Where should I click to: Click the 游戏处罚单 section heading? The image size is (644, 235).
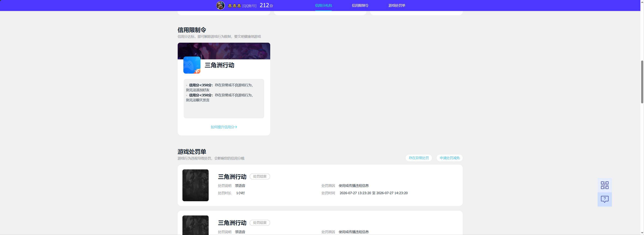(x=192, y=152)
